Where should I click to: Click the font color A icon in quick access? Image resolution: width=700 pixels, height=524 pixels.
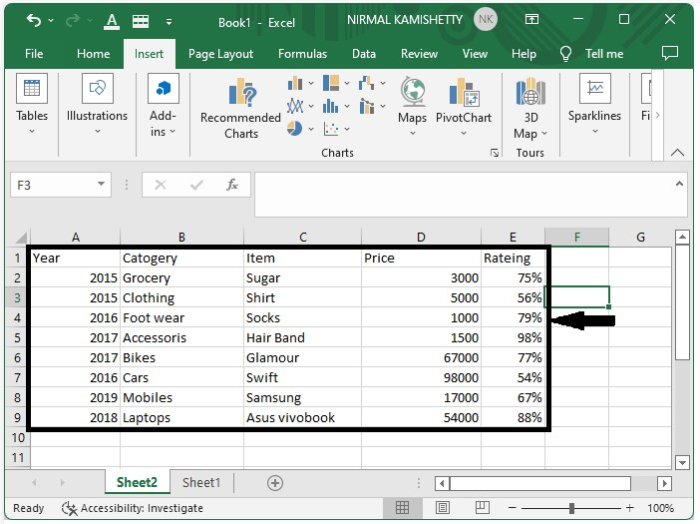(112, 21)
